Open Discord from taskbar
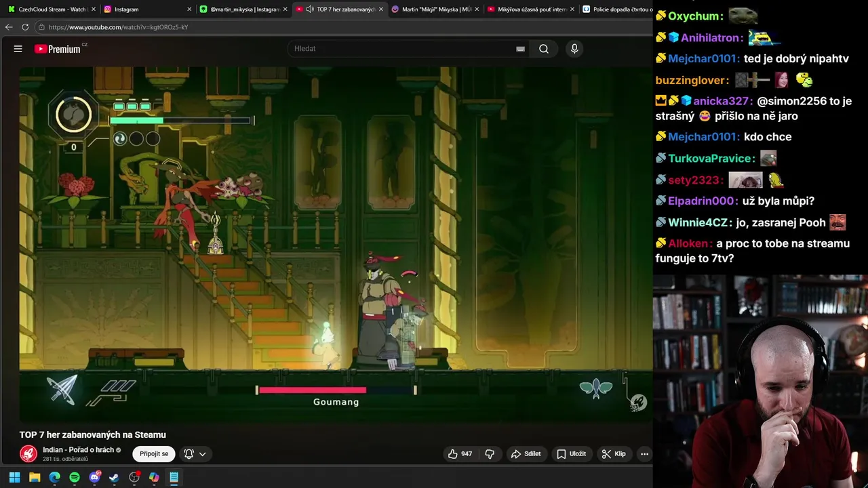This screenshot has height=488, width=868. coord(94,477)
